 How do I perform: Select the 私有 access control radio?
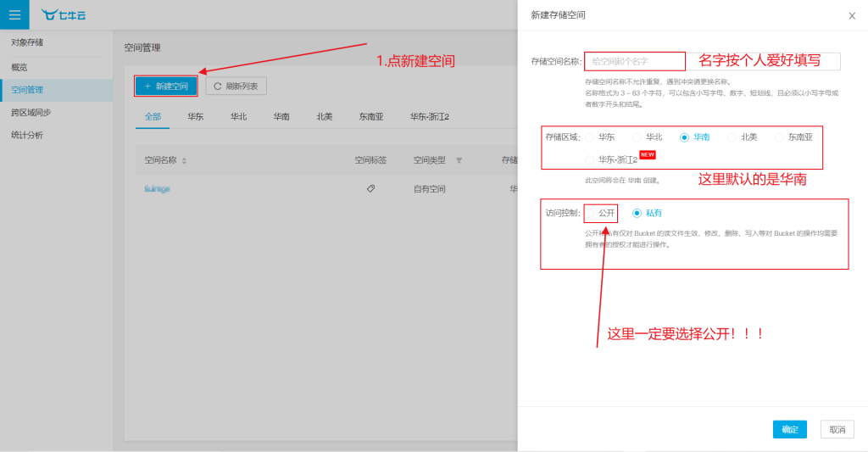[x=637, y=214]
